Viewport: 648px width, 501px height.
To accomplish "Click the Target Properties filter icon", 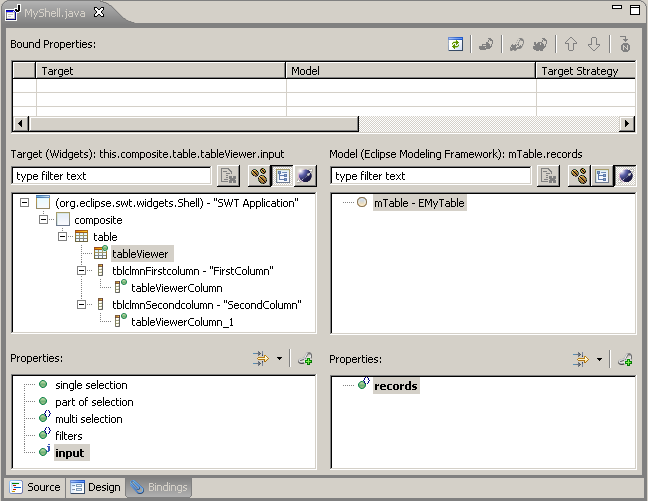I will tap(261, 358).
